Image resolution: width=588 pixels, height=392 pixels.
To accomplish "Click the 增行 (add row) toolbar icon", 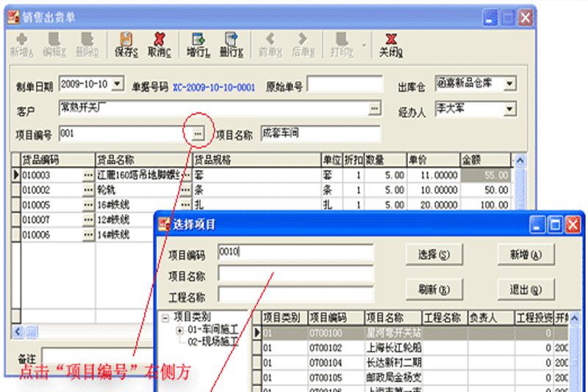I will pyautogui.click(x=198, y=45).
